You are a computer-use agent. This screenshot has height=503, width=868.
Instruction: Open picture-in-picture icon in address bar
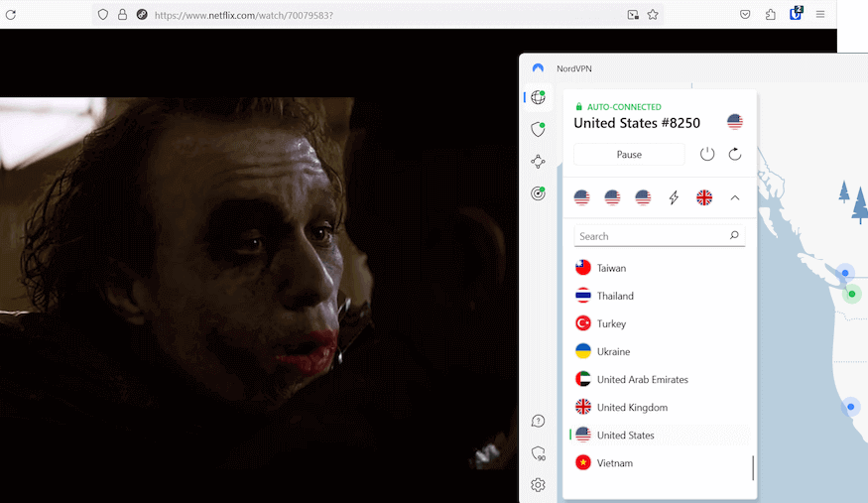633,15
